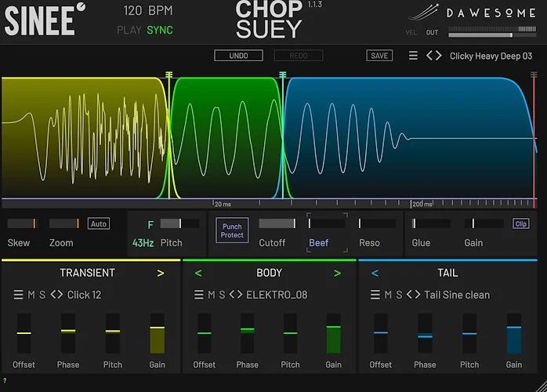This screenshot has height=392, width=547.
Task: Step through Tail samples with angle brackets
Action: [x=414, y=295]
